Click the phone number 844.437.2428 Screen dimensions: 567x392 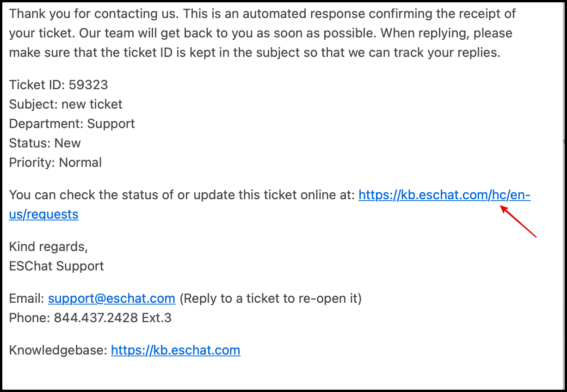95,318
